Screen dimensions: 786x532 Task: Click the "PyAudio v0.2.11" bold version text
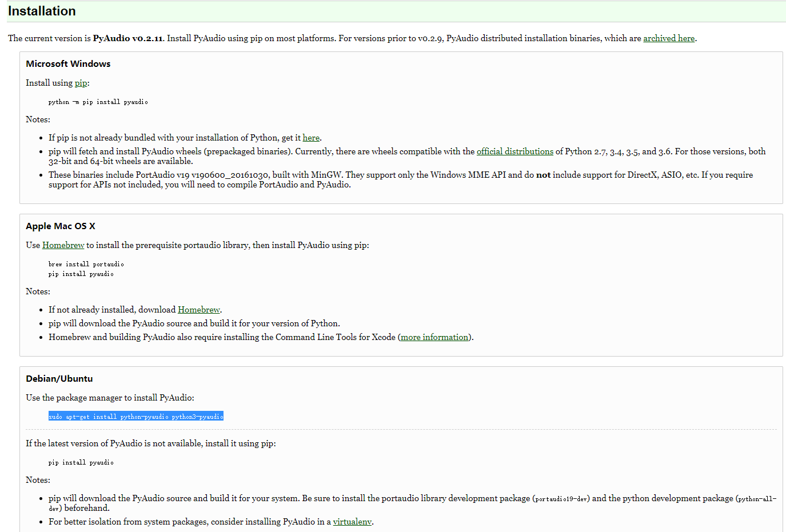[128, 38]
